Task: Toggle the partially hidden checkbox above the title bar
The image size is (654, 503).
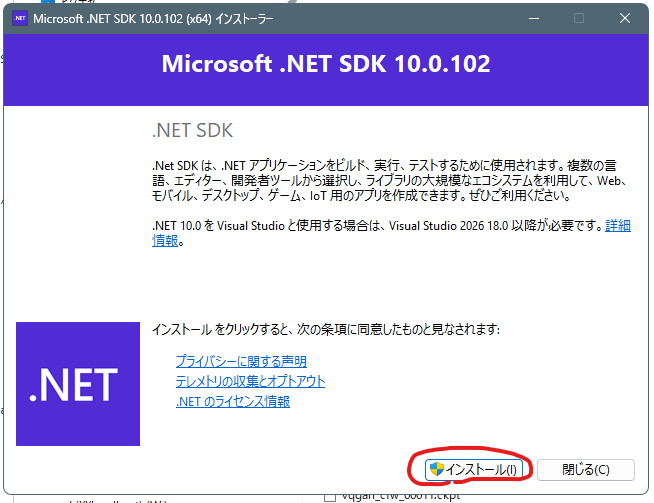Action: pos(46,2)
